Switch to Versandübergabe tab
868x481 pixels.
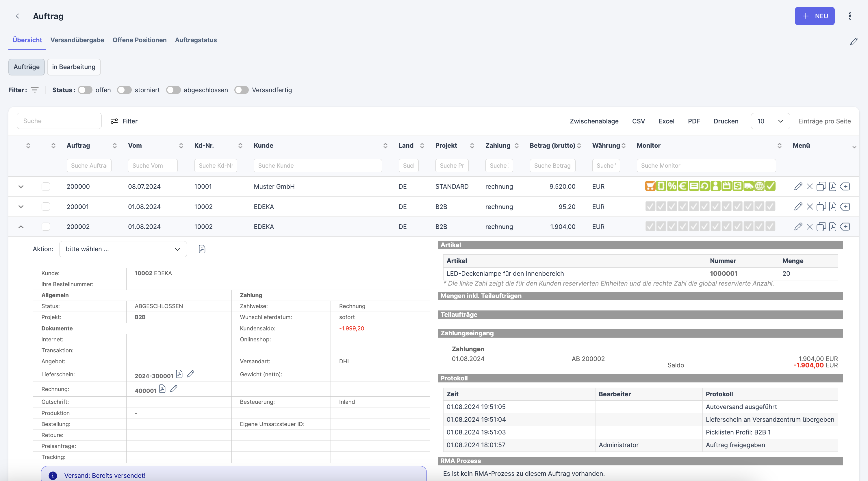(x=77, y=40)
